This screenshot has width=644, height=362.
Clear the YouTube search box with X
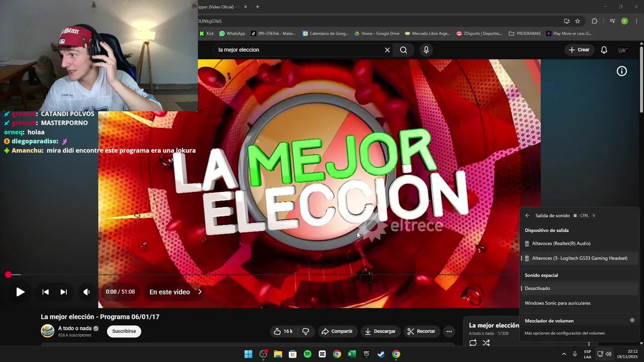pyautogui.click(x=387, y=50)
